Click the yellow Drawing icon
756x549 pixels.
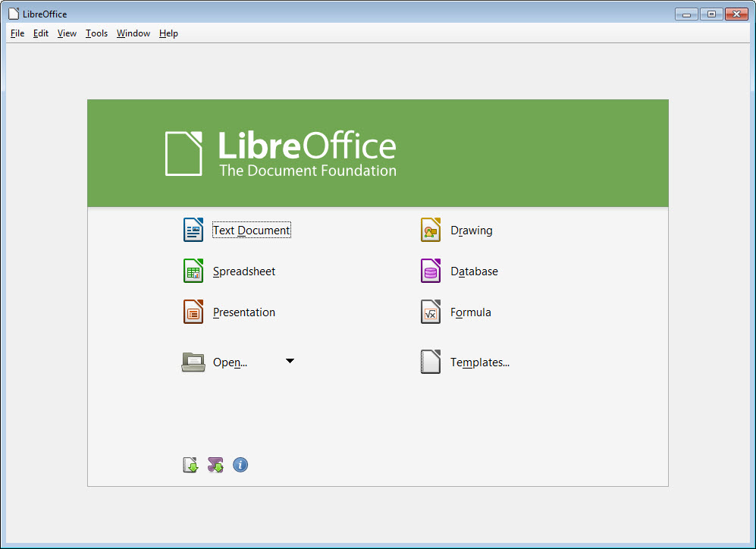tap(431, 230)
